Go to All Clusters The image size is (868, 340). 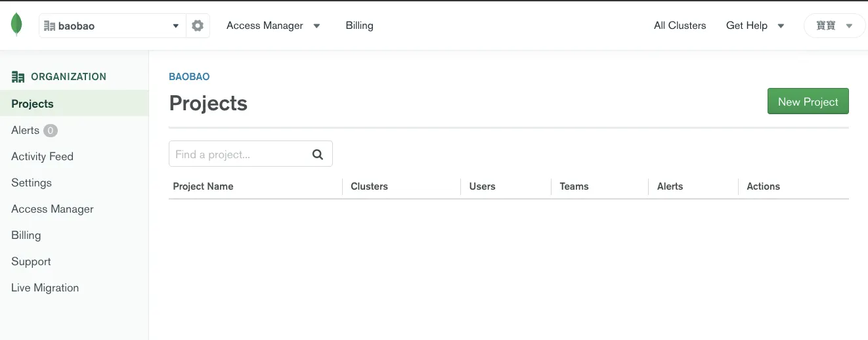tap(680, 26)
